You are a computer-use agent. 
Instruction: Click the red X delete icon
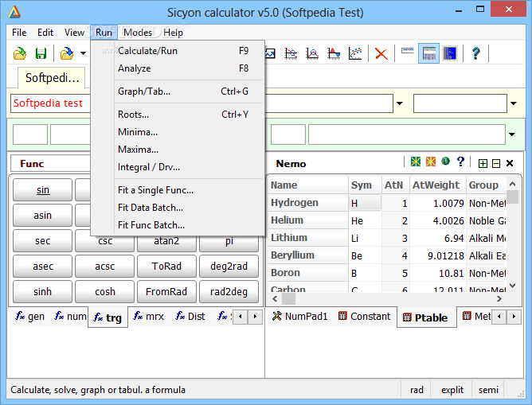[381, 53]
